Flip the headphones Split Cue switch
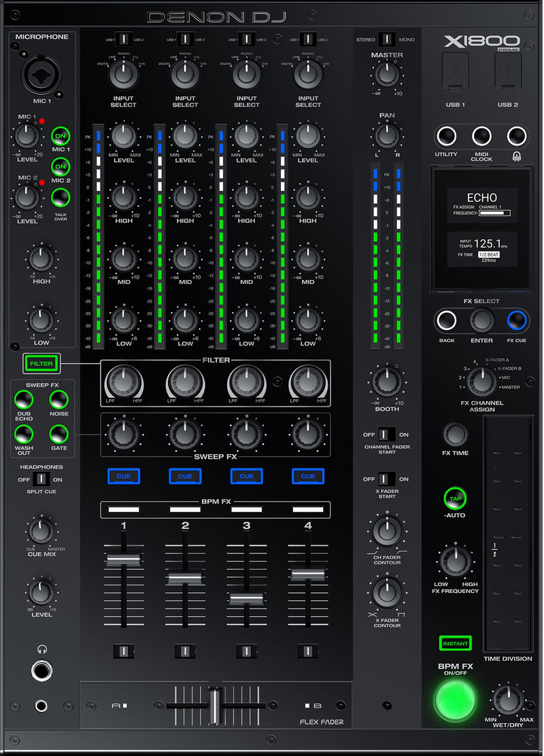The height and width of the screenshot is (756, 544). 41,479
